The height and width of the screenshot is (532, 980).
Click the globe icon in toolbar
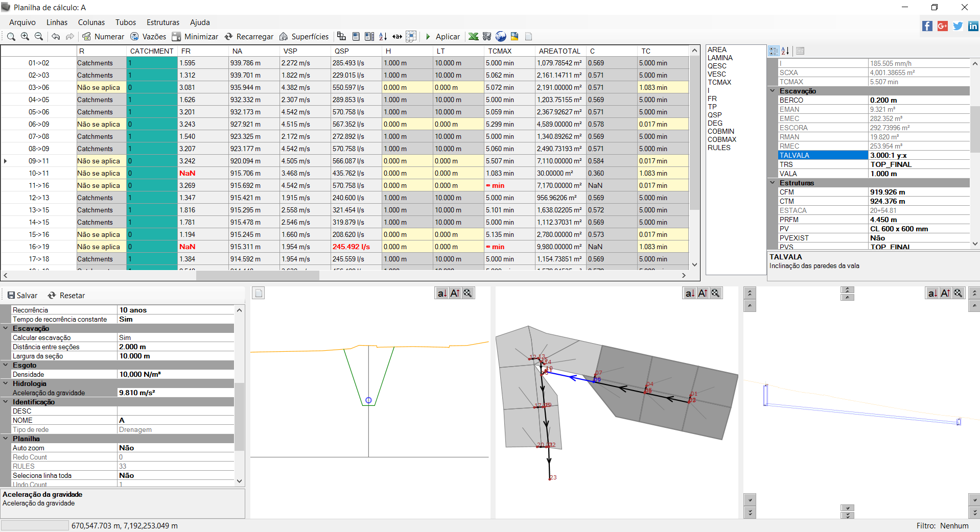[501, 36]
